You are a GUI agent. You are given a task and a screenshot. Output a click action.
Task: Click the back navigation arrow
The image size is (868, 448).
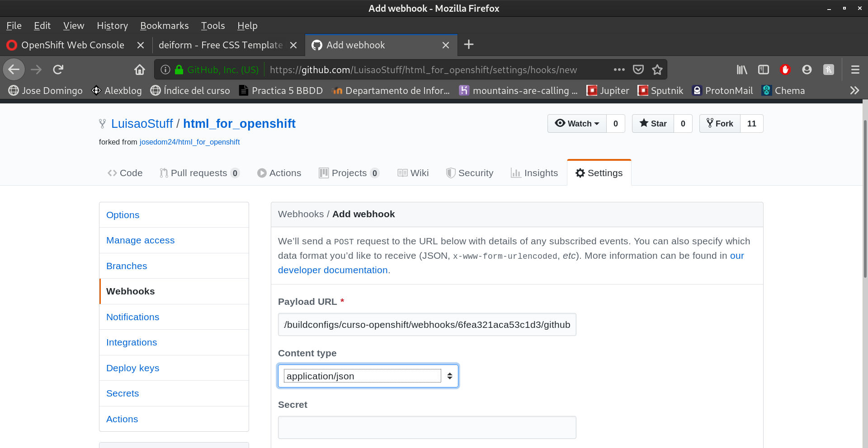[x=14, y=70]
